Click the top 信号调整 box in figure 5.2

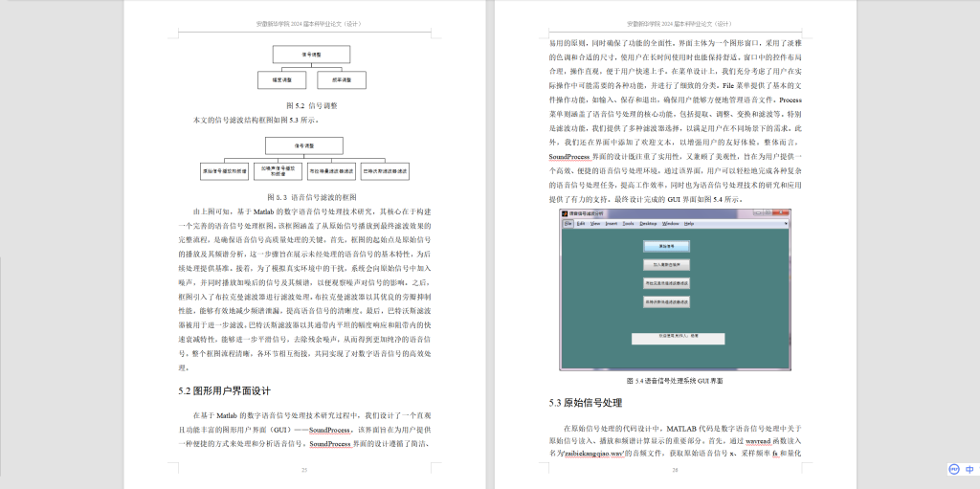[311, 55]
